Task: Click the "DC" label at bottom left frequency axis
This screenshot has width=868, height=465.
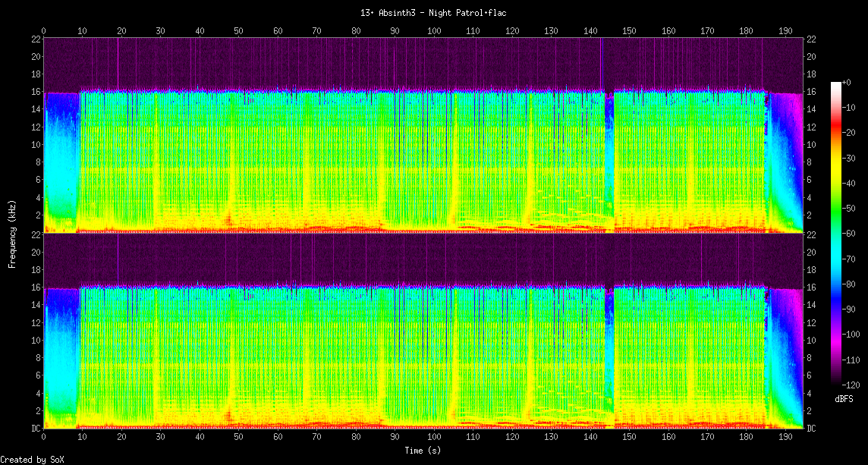Action: pyautogui.click(x=35, y=429)
